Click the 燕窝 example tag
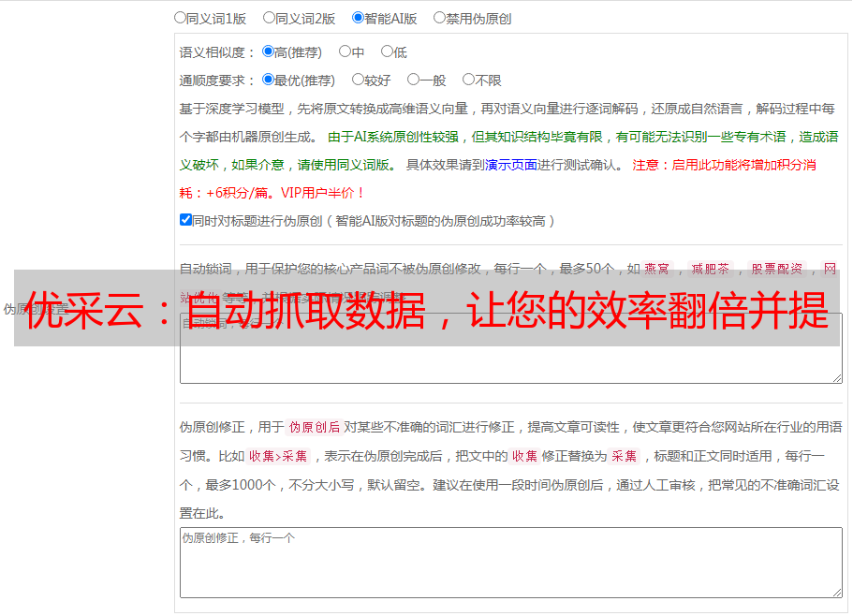 tap(656, 269)
